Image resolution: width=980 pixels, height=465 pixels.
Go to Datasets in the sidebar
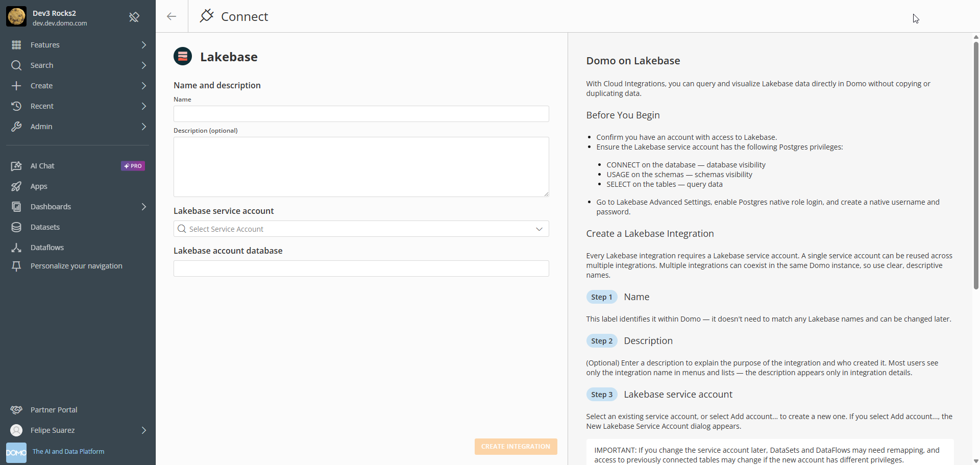[x=78, y=227]
